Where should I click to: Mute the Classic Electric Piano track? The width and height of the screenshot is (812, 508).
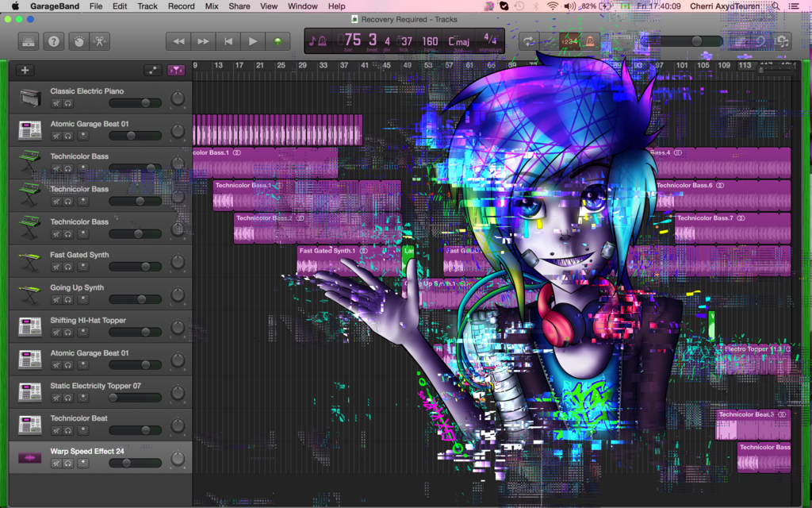(x=56, y=103)
